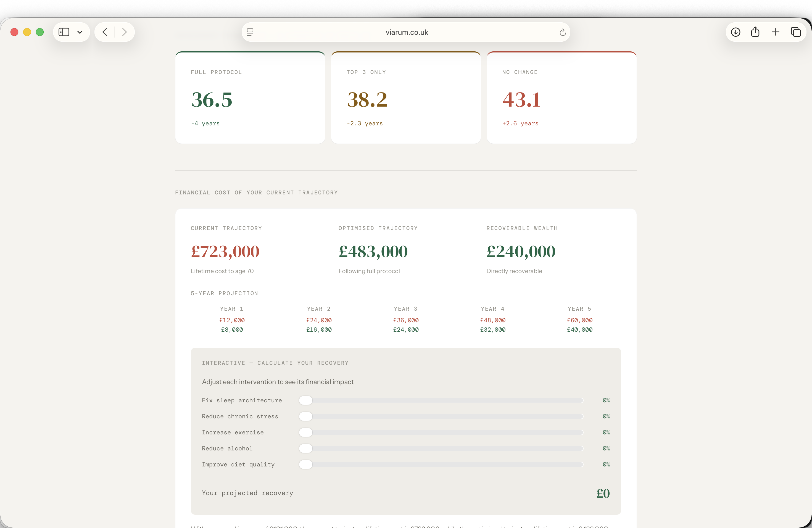Go forward to the next page
Viewport: 812px width, 528px height.
125,32
